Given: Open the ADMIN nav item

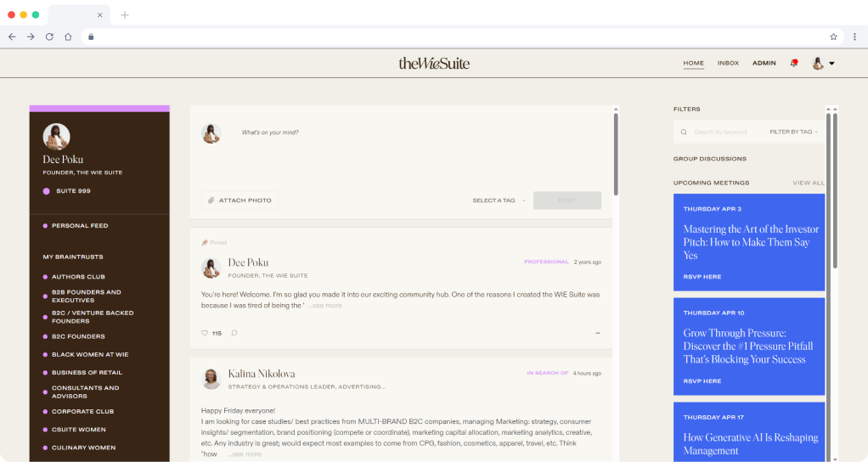Looking at the screenshot, I should 764,63.
